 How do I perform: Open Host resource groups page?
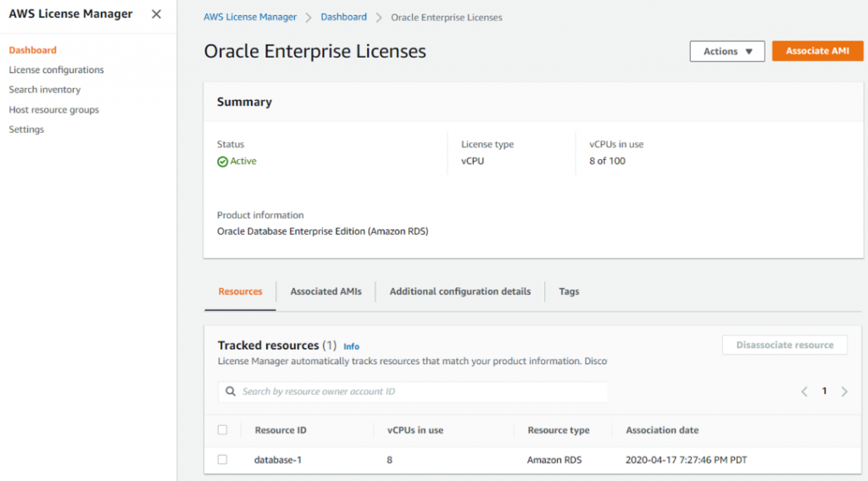(53, 110)
